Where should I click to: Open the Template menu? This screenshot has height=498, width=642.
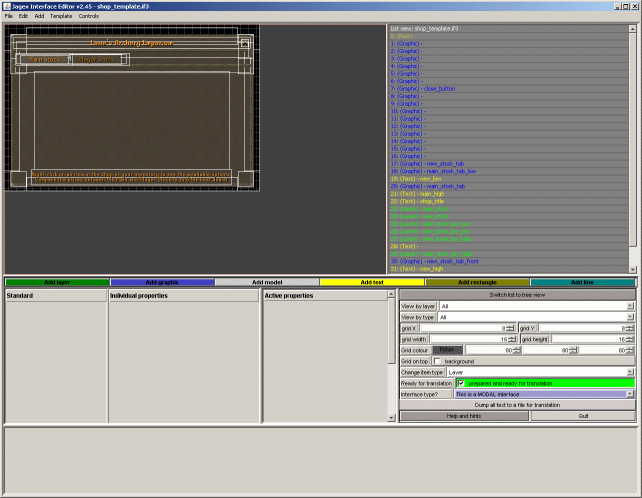click(61, 16)
